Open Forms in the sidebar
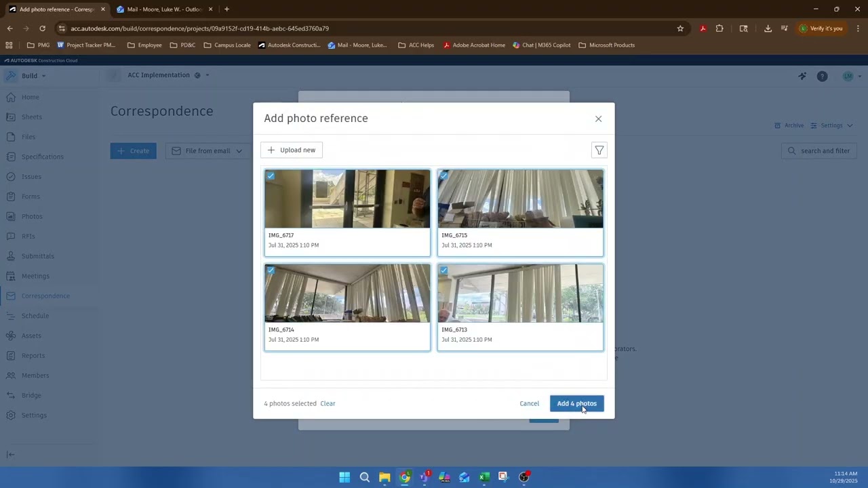The image size is (868, 488). (x=31, y=197)
